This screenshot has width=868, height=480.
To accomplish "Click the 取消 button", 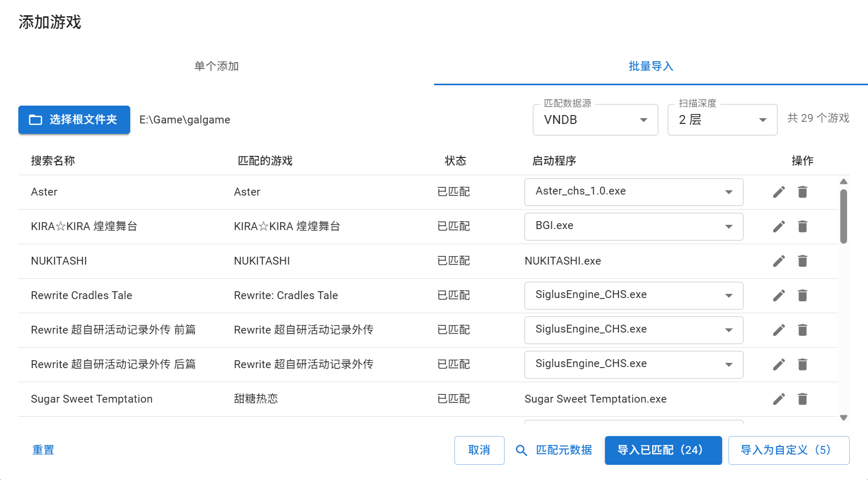I will 479,450.
